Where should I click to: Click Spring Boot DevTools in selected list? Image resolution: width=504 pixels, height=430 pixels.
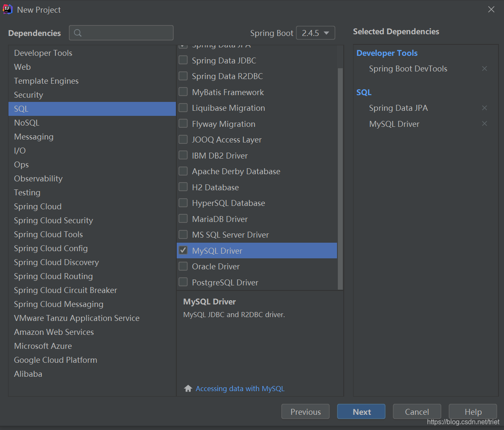coord(408,69)
